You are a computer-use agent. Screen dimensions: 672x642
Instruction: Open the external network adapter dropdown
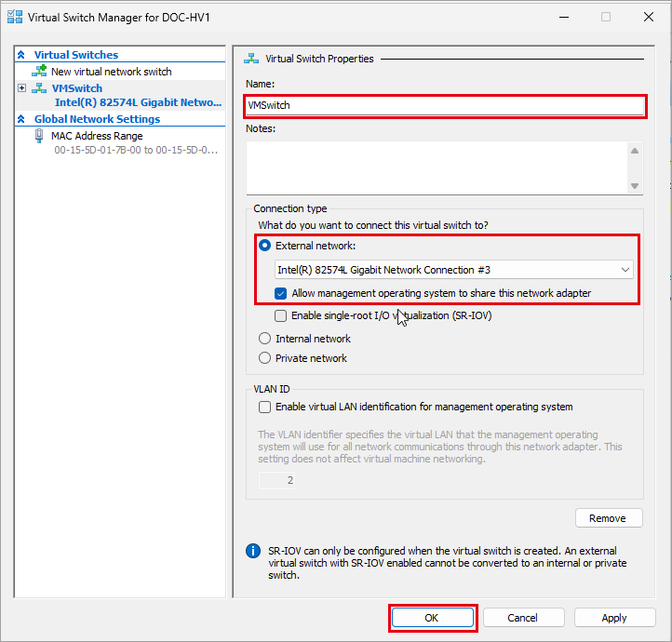(454, 270)
